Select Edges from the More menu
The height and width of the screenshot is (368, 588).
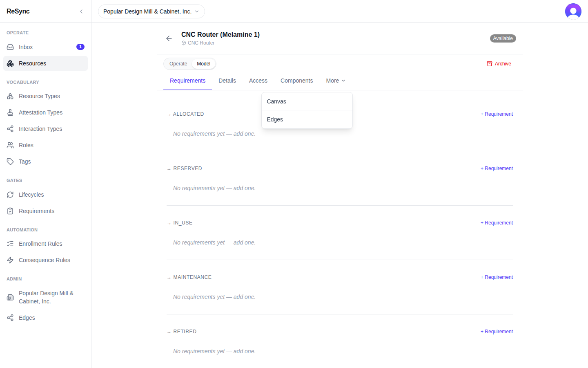coord(307,119)
